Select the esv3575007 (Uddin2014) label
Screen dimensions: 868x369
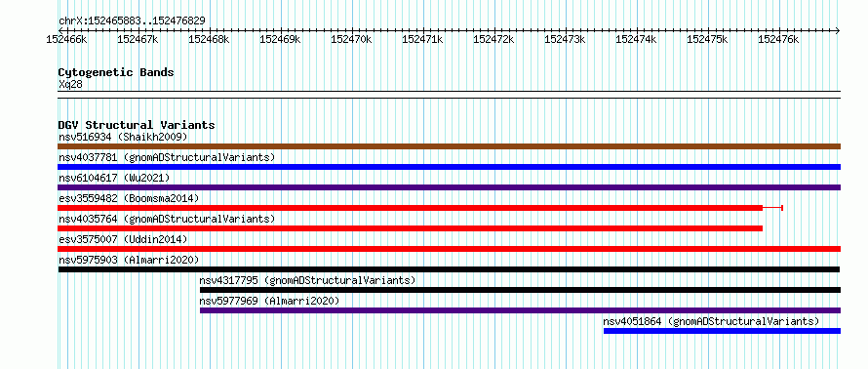click(x=123, y=239)
